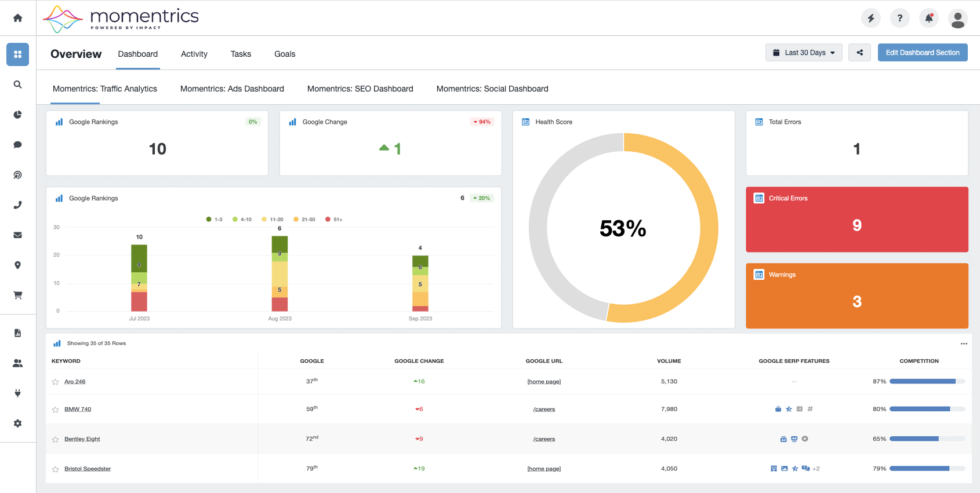Select Momentrics: SEO Dashboard tab
This screenshot has width=980, height=493.
[x=360, y=89]
